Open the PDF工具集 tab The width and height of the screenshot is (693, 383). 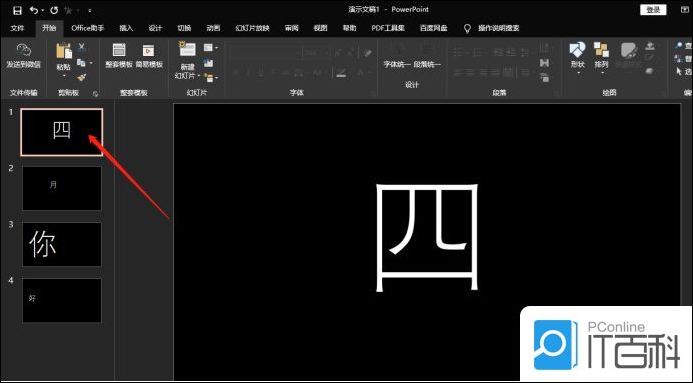point(388,28)
